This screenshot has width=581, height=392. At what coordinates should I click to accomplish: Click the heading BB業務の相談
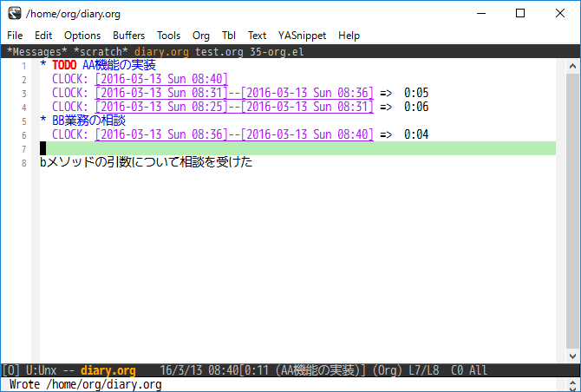(x=88, y=121)
